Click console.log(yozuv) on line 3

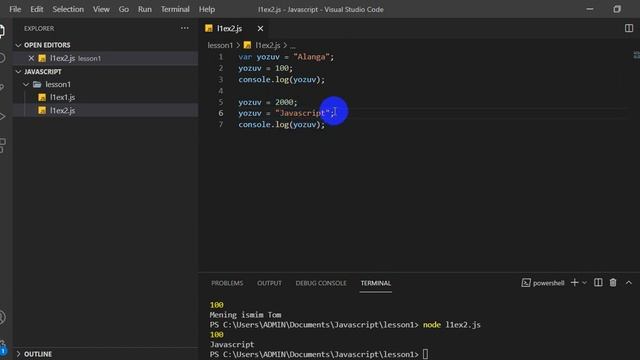(282, 80)
